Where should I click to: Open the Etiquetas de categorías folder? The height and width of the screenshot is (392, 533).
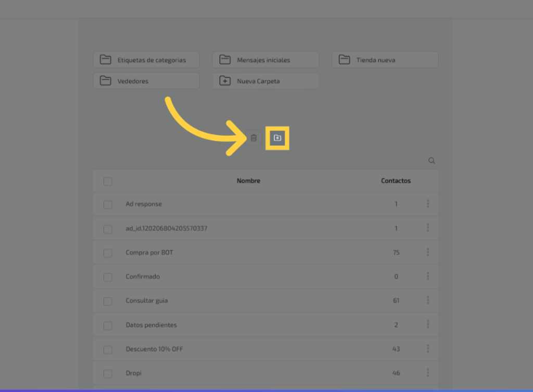[146, 60]
